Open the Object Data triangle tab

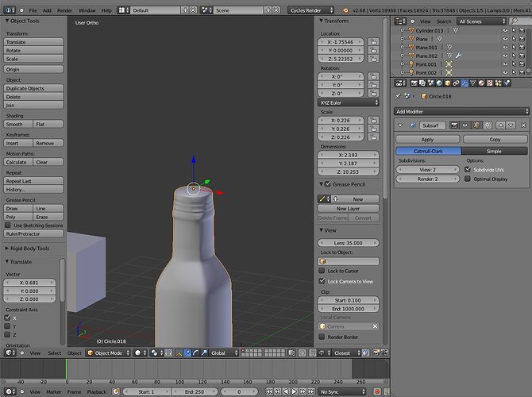[x=473, y=83]
